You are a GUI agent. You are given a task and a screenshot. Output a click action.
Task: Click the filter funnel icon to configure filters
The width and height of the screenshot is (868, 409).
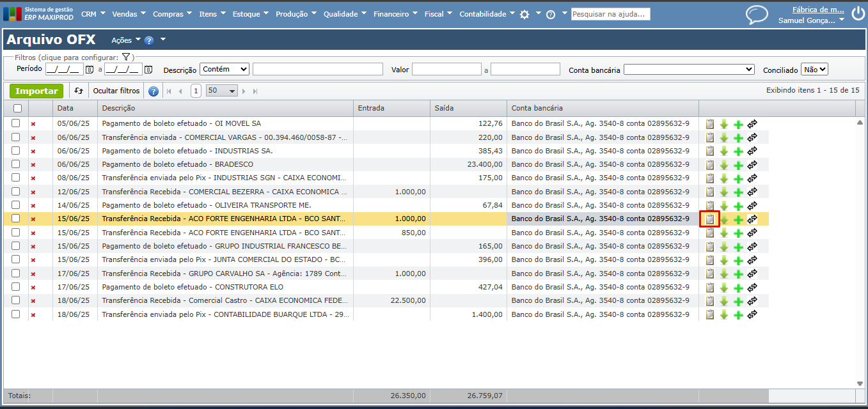126,58
